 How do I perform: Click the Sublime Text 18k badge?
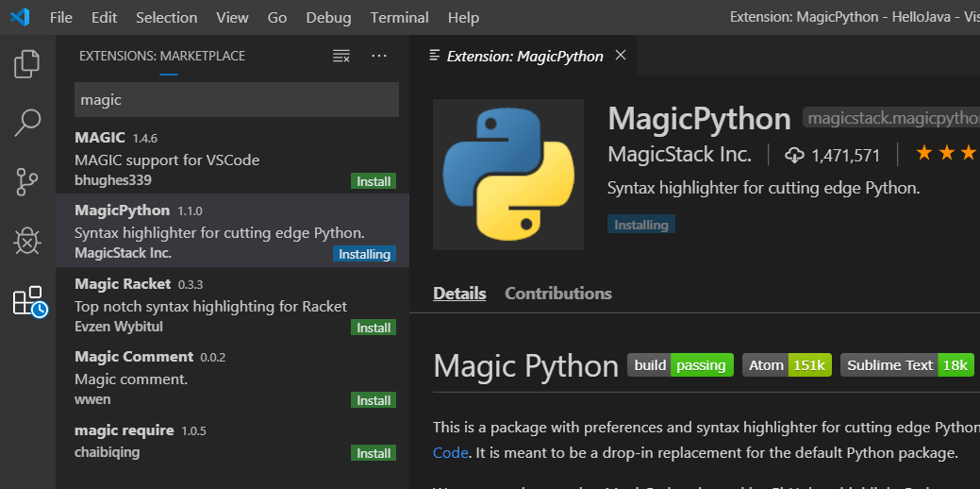click(906, 365)
